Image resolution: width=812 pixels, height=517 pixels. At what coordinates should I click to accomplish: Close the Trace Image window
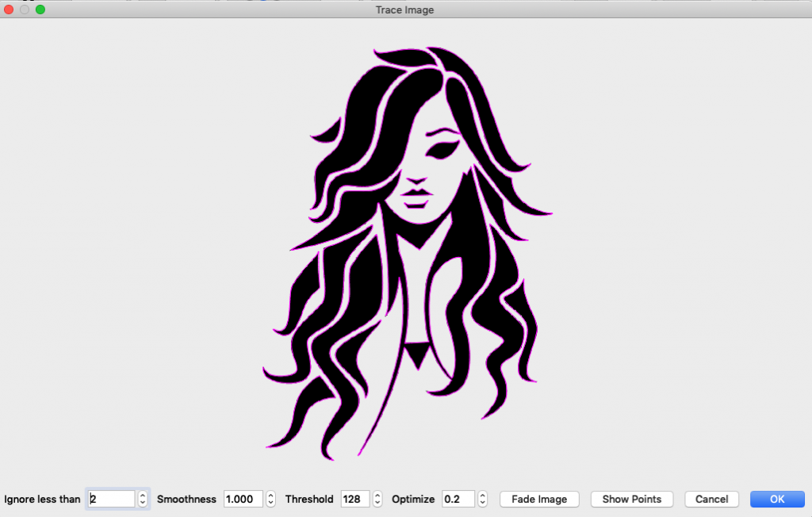point(9,10)
